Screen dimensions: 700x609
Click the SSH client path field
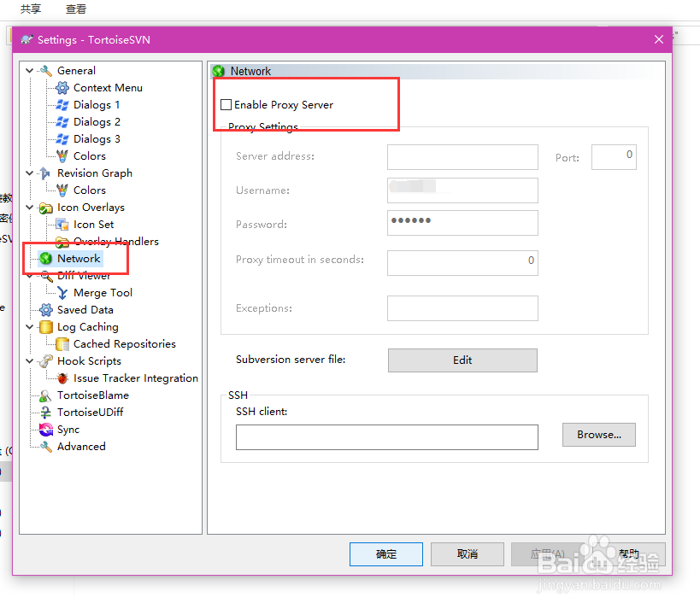click(x=387, y=437)
